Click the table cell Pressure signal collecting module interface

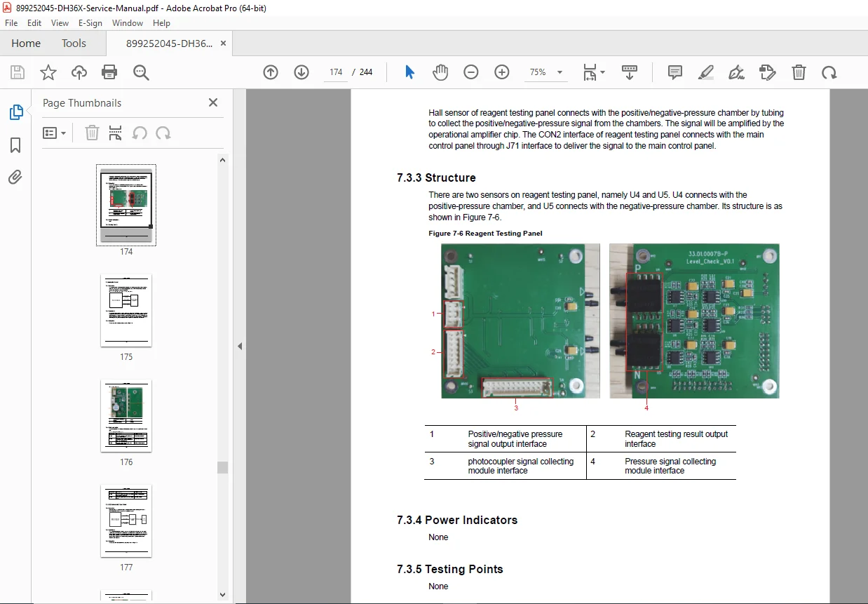click(x=670, y=466)
